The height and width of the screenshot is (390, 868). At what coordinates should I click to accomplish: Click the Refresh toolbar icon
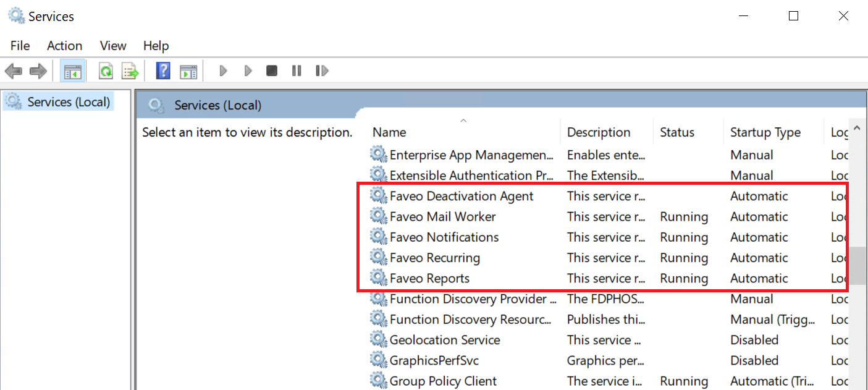point(106,71)
